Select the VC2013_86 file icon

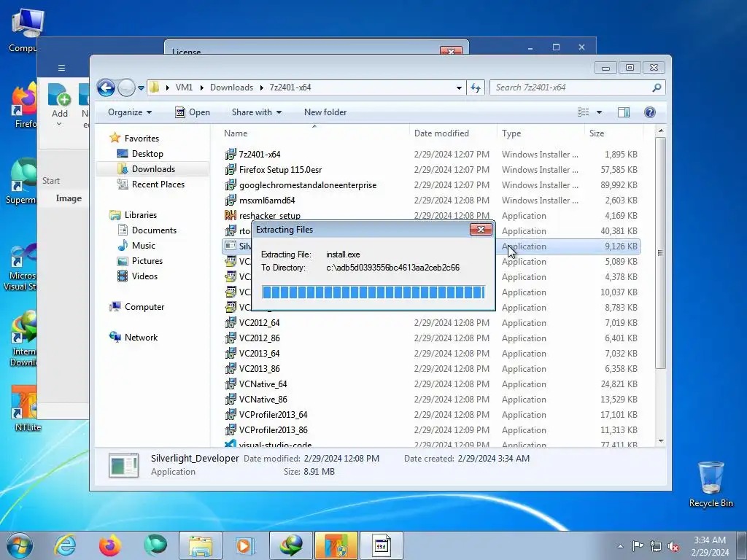point(231,368)
